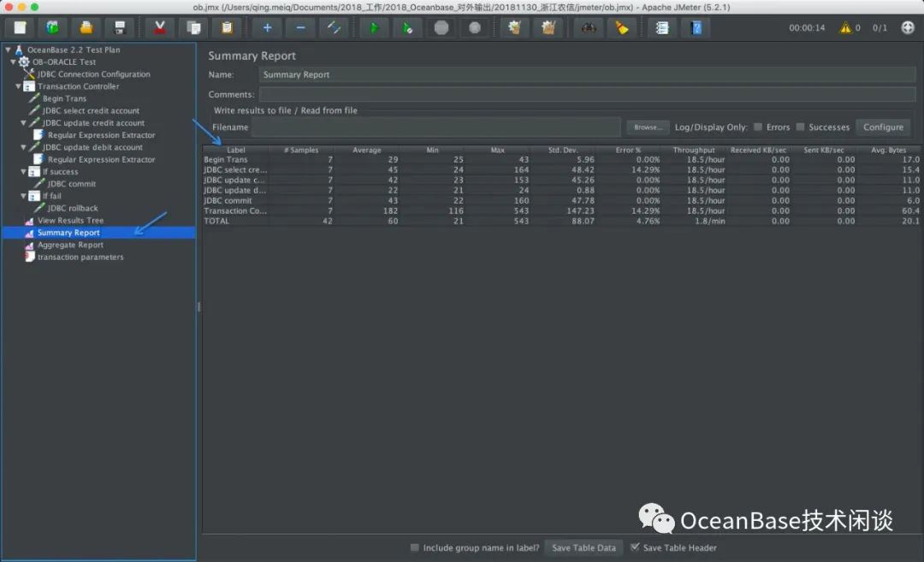Image resolution: width=924 pixels, height=562 pixels.
Task: Click the Filename input field
Action: [x=435, y=127]
